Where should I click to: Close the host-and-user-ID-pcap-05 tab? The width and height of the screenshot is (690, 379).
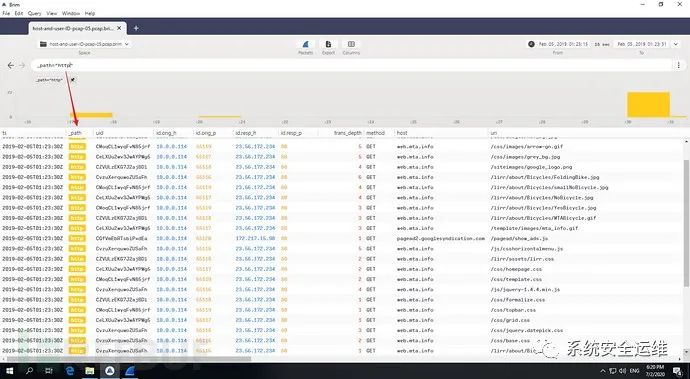point(119,28)
